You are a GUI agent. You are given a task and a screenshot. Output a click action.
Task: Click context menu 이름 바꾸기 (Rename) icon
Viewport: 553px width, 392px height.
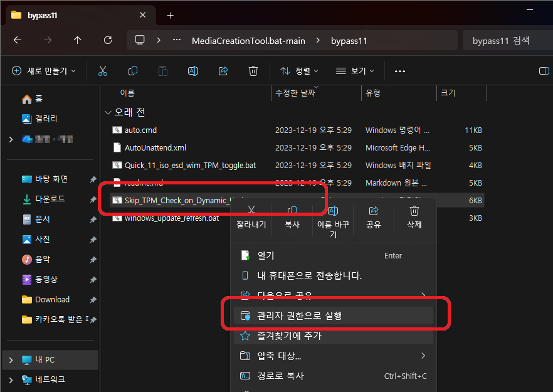(x=333, y=211)
